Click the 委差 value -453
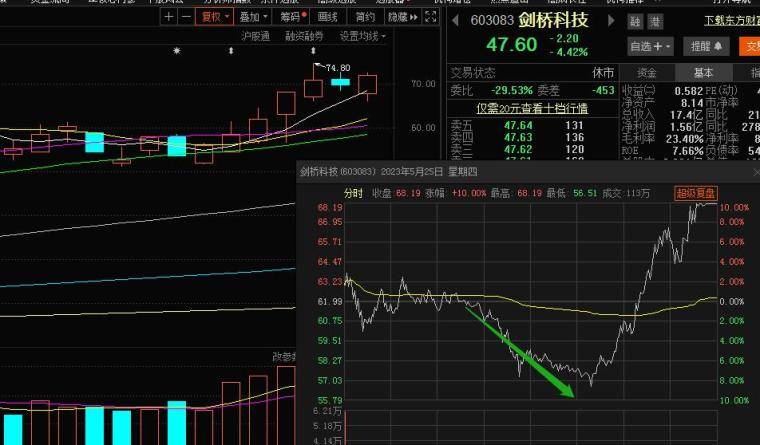This screenshot has width=760, height=445. pyautogui.click(x=603, y=91)
